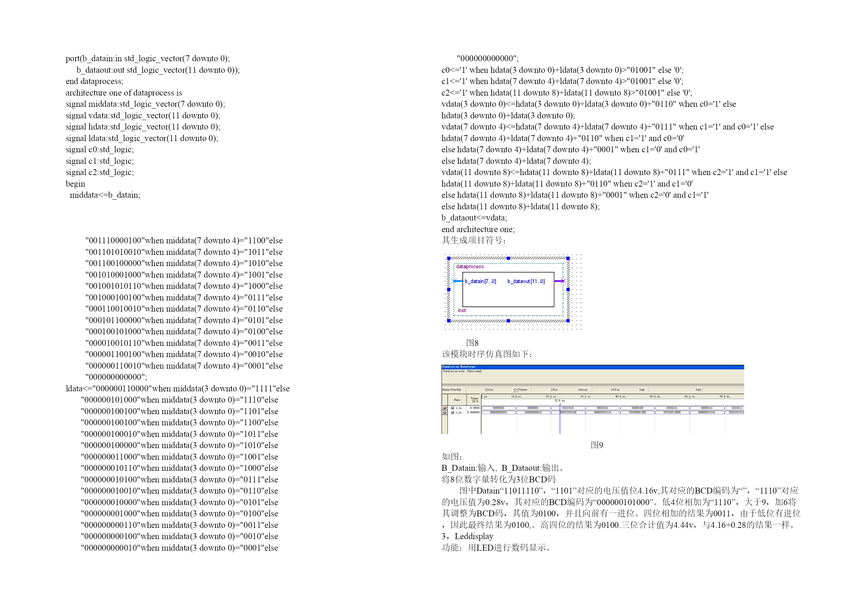Click the 22.6 ns time bar handle
868x614 pixels.
tap(560, 404)
